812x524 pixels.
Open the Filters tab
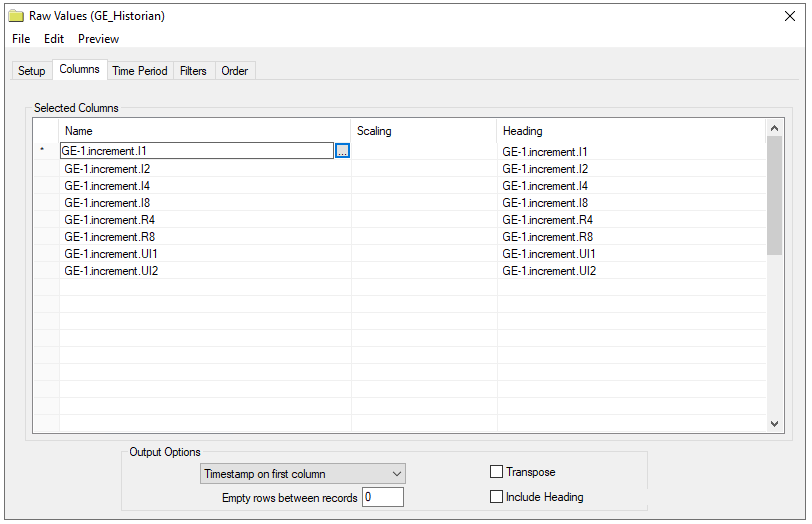pyautogui.click(x=193, y=71)
